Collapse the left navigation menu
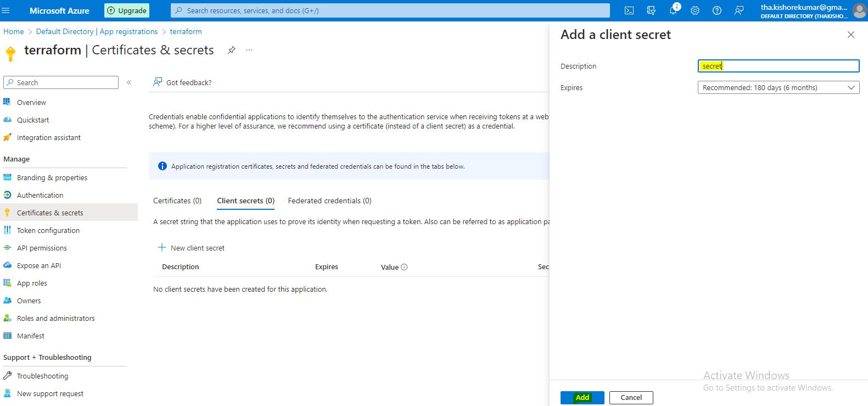The image size is (868, 406). pos(129,82)
